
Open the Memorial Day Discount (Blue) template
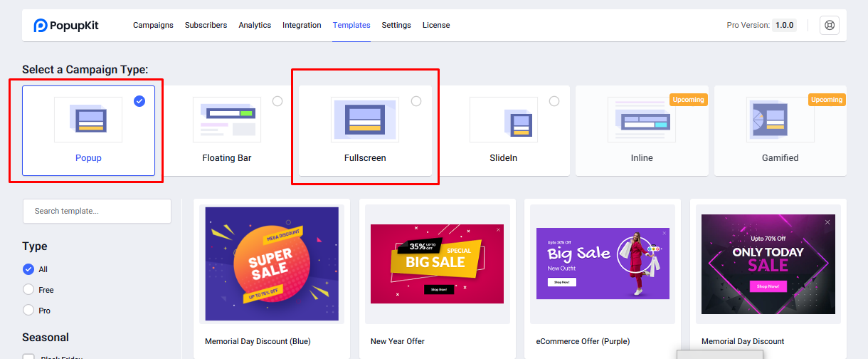click(x=272, y=264)
